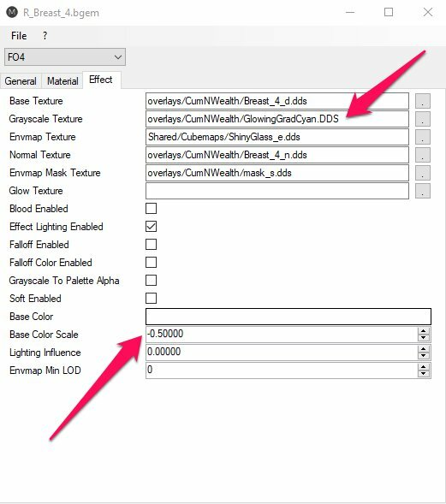Check Grayscale To Palette Alpha
This screenshot has height=504, width=446.
click(152, 281)
